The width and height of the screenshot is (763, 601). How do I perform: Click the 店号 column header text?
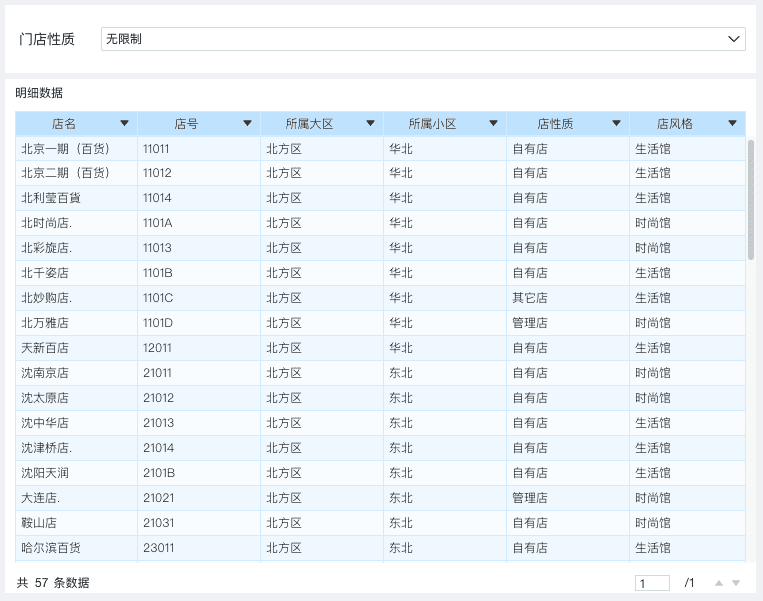click(186, 124)
